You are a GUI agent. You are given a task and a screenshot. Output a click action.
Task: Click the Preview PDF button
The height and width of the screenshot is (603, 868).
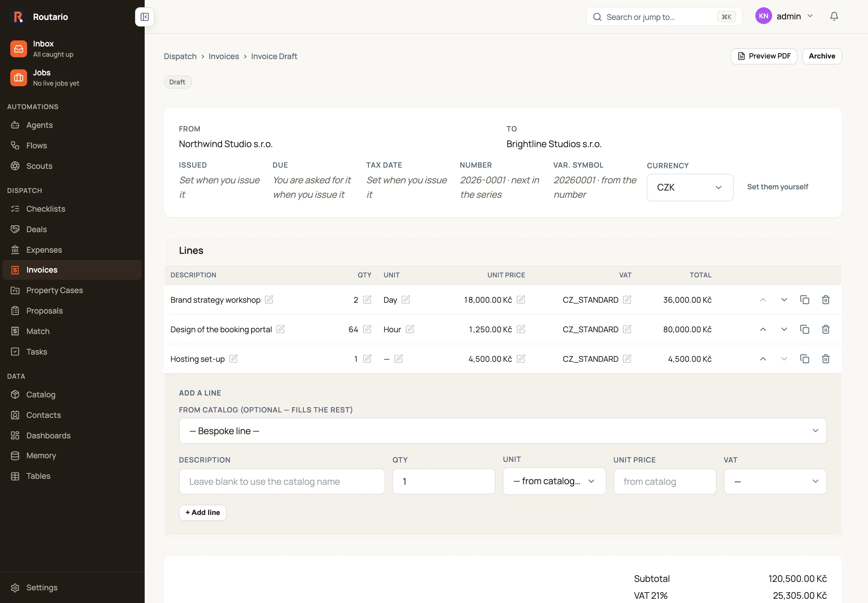point(764,56)
